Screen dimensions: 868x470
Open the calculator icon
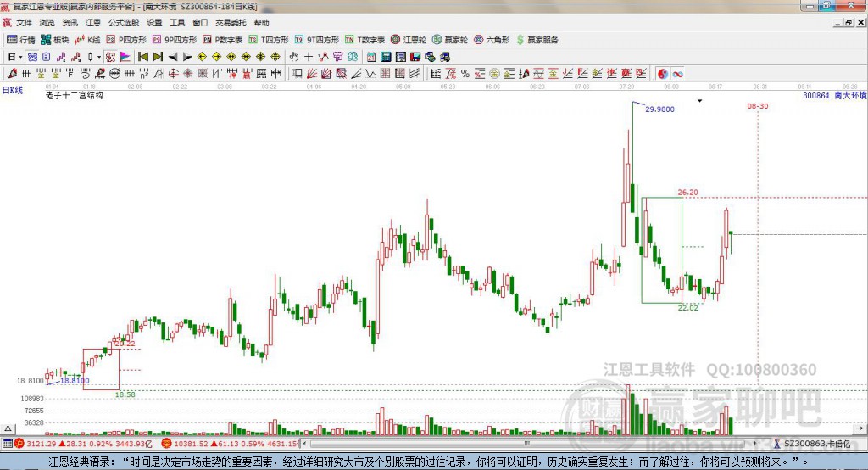tap(386, 57)
